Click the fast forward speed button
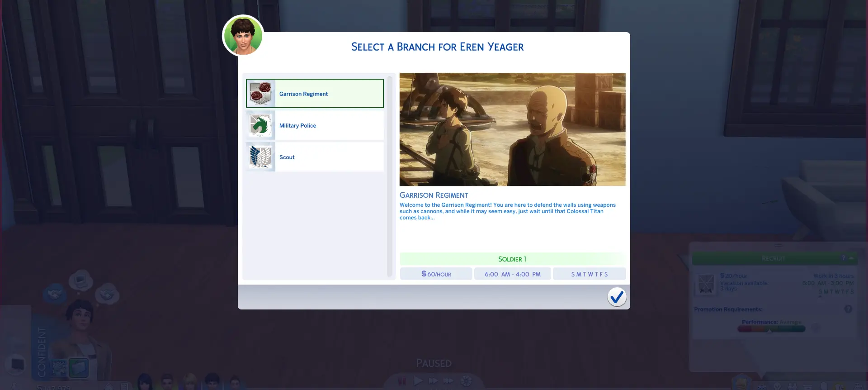This screenshot has width=868, height=390. pos(433,381)
